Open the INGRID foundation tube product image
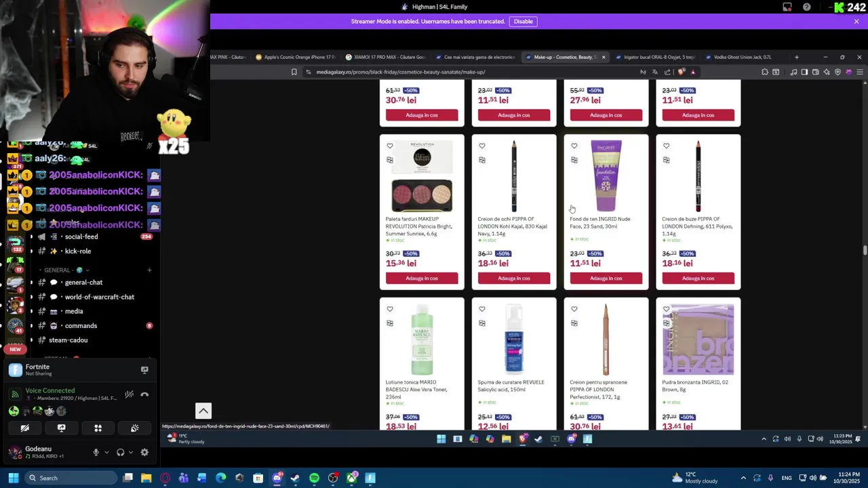The image size is (868, 488). tap(606, 176)
